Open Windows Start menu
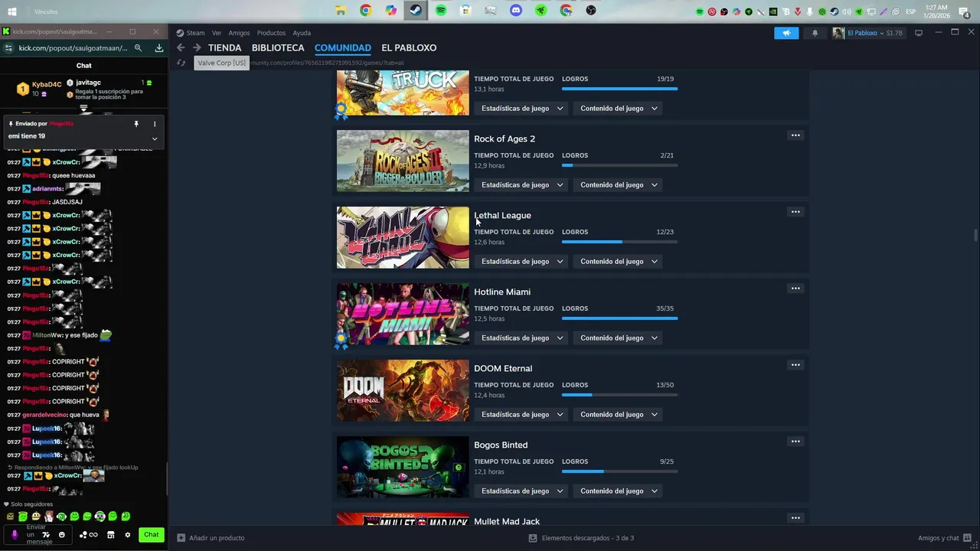The width and height of the screenshot is (980, 551). [12, 11]
